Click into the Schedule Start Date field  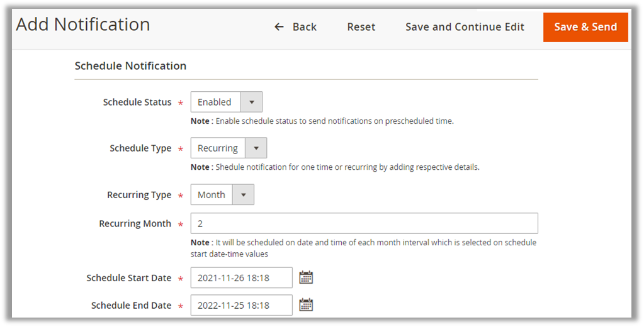[241, 277]
